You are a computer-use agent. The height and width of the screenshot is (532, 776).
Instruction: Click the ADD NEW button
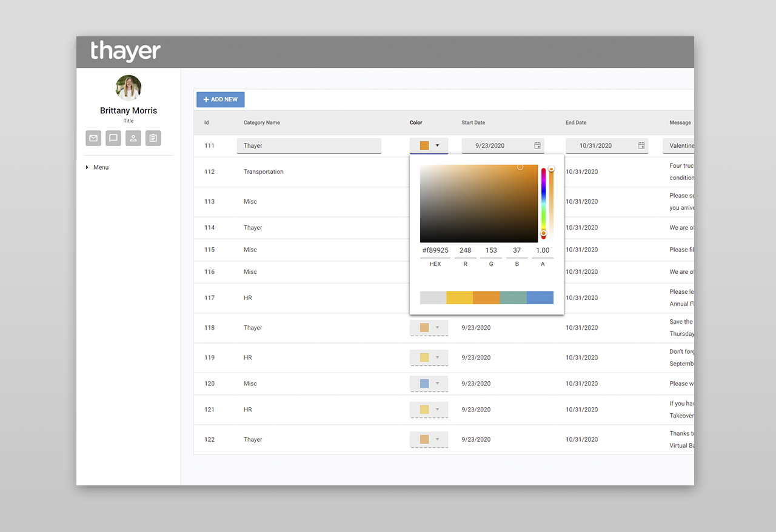point(220,99)
